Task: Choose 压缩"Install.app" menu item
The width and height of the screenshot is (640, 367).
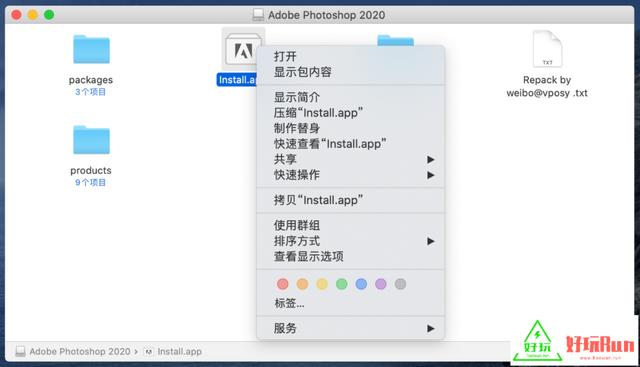Action: tap(350, 113)
